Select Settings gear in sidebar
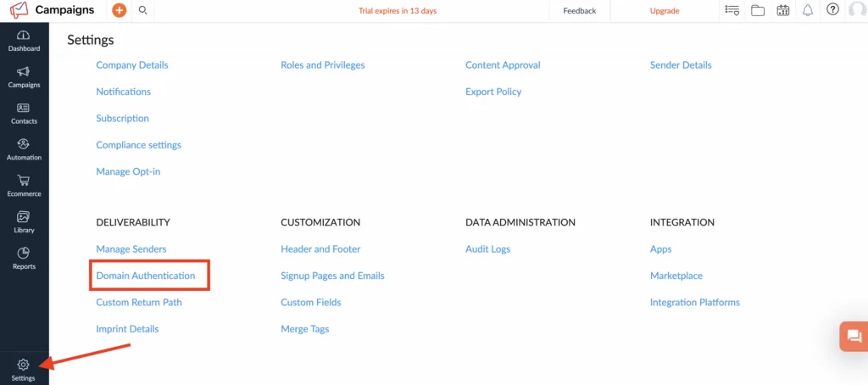Viewport: 868px width, 385px height. tap(23, 371)
